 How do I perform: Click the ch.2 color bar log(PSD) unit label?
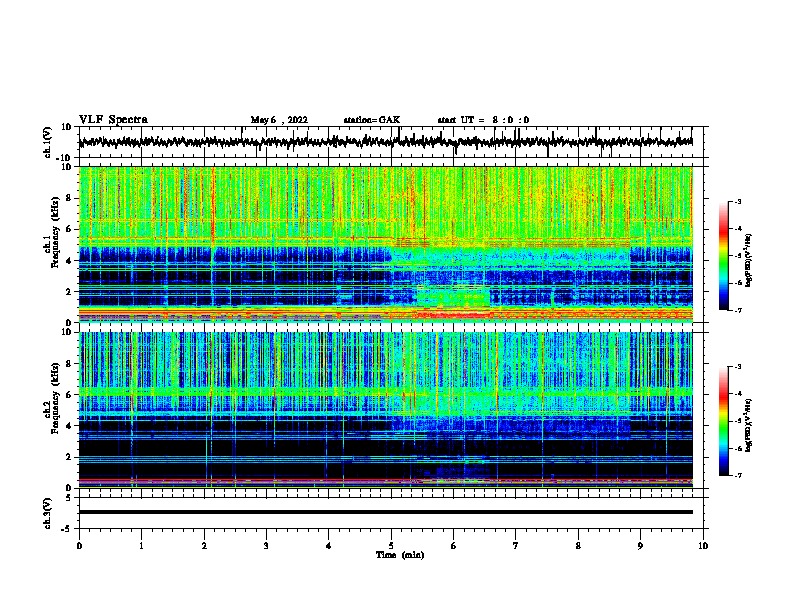[749, 425]
